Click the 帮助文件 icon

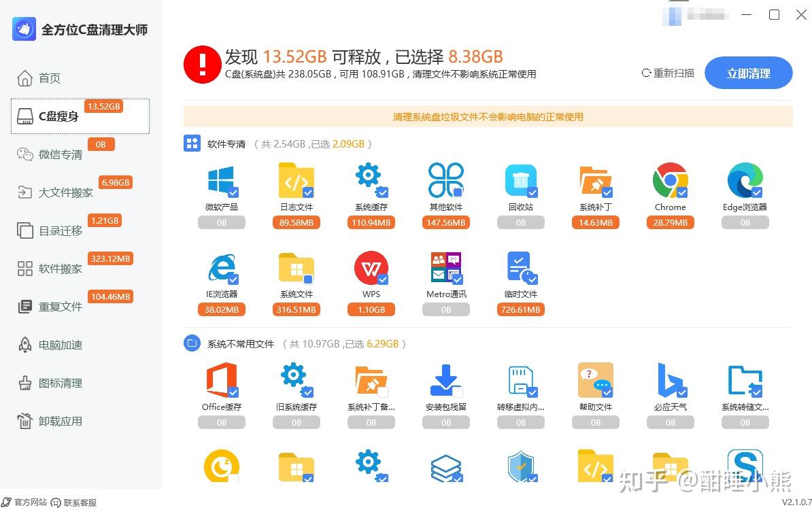[x=596, y=380]
